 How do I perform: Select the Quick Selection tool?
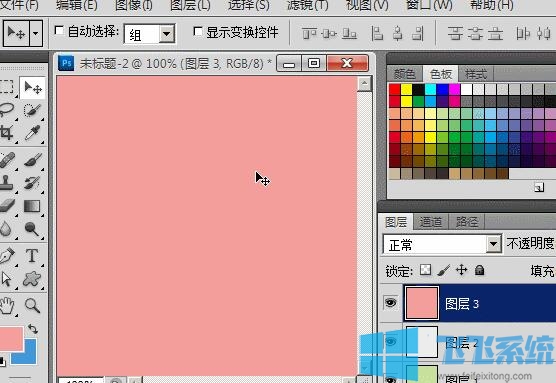33,110
